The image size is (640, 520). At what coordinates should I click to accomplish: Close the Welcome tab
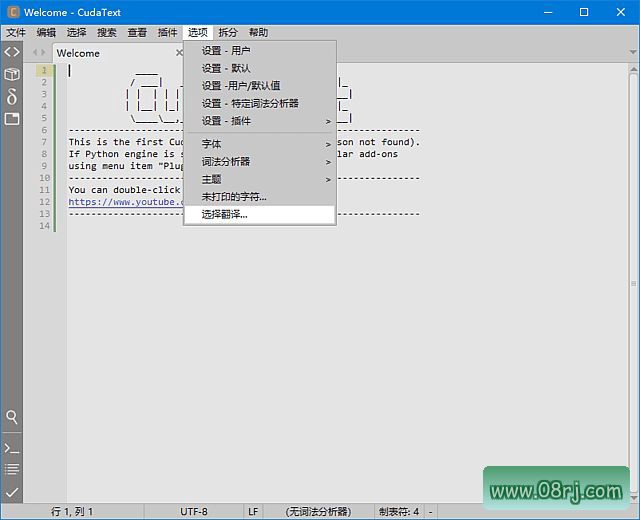(x=179, y=53)
